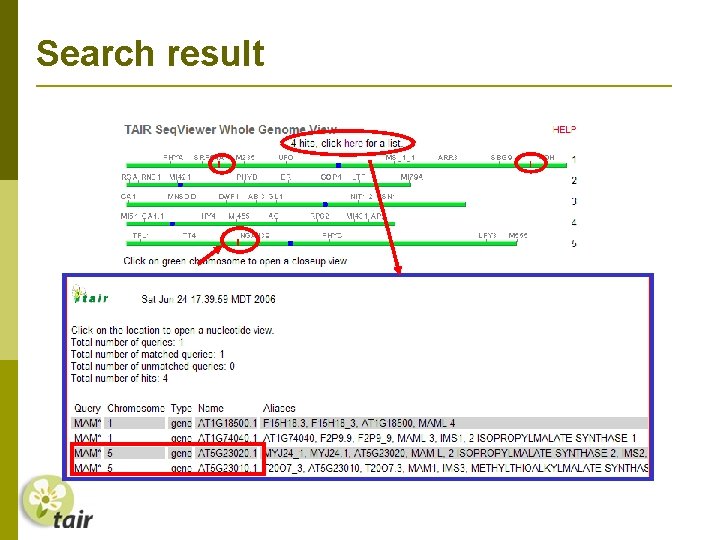Click the UFO marker label on chromosome 1
Screen dimensions: 720x540
(x=286, y=157)
